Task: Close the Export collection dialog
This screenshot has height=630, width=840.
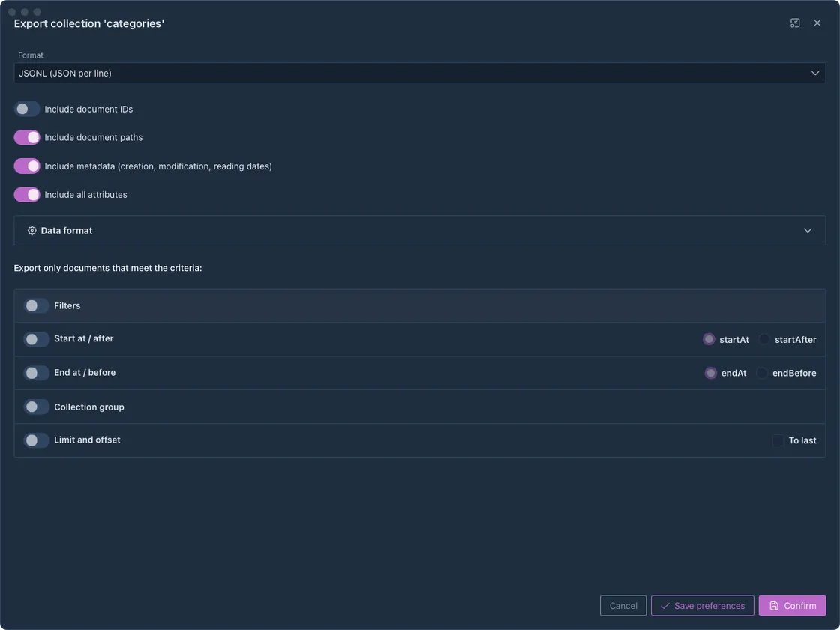Action: 817,23
